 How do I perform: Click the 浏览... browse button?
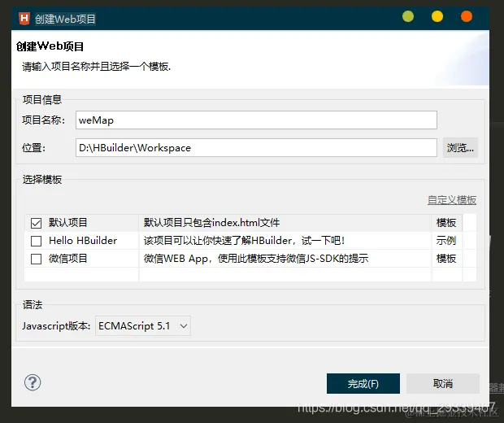(460, 148)
